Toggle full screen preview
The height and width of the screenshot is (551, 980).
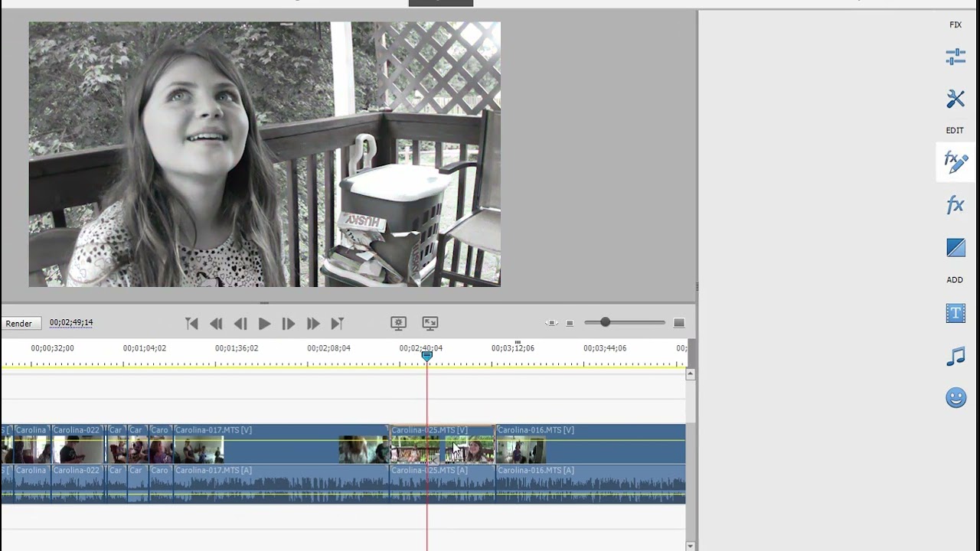point(430,323)
